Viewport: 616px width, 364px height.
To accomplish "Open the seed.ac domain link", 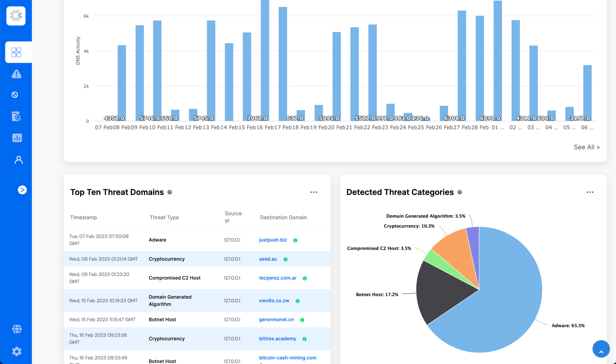I will pyautogui.click(x=268, y=259).
